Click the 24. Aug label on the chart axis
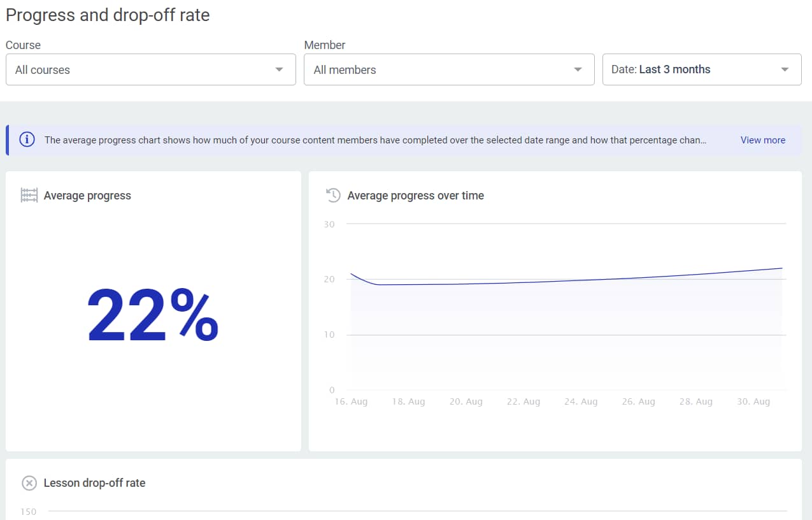The image size is (812, 520). pyautogui.click(x=581, y=401)
